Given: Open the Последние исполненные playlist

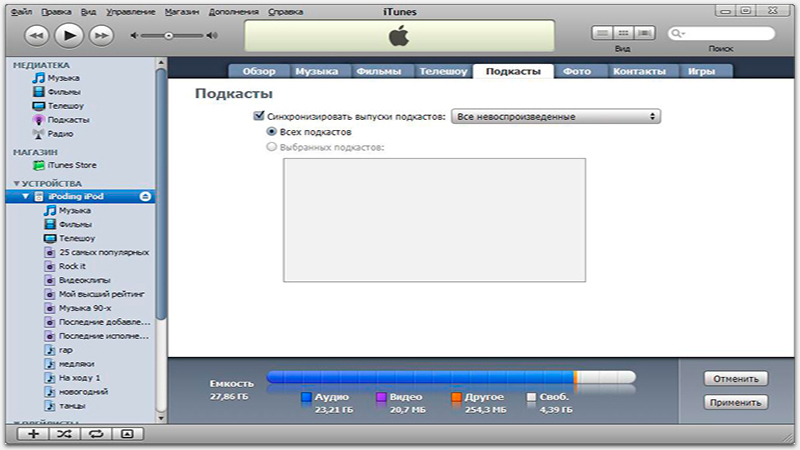Looking at the screenshot, I should 97,336.
